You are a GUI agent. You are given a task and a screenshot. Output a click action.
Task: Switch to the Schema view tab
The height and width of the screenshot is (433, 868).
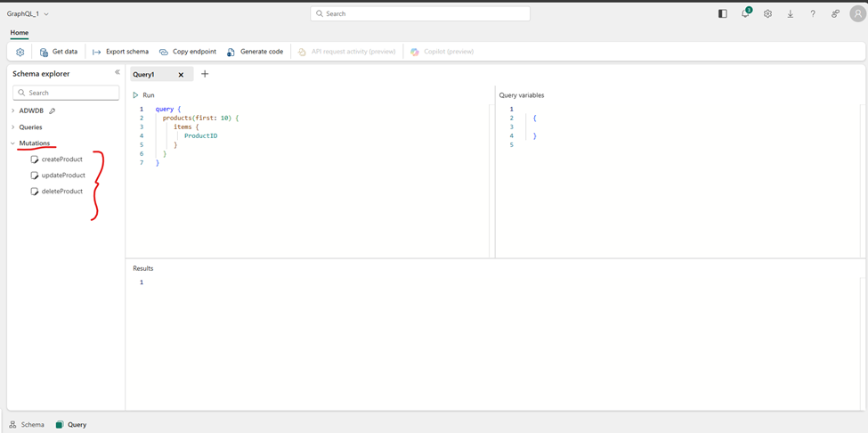tap(27, 425)
